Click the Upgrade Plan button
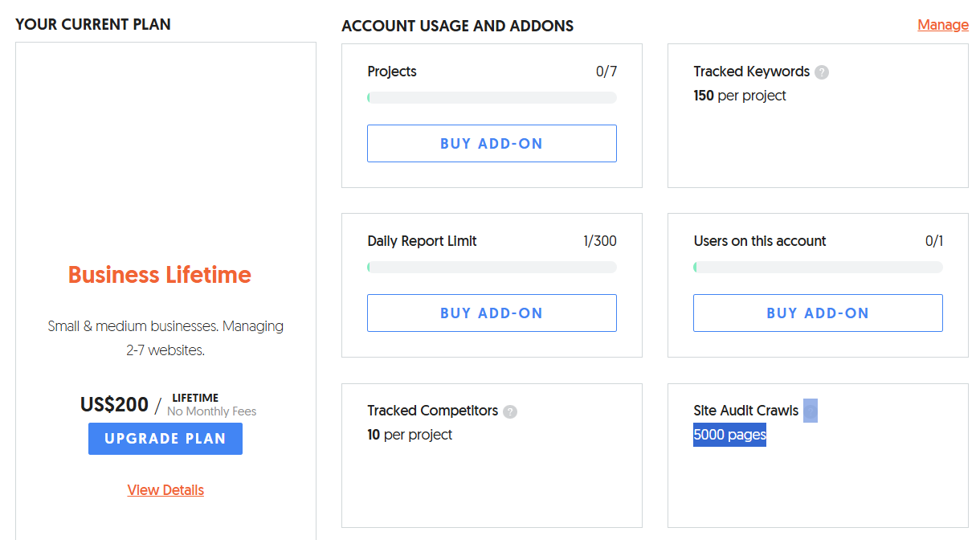Image resolution: width=980 pixels, height=540 pixels. click(165, 439)
